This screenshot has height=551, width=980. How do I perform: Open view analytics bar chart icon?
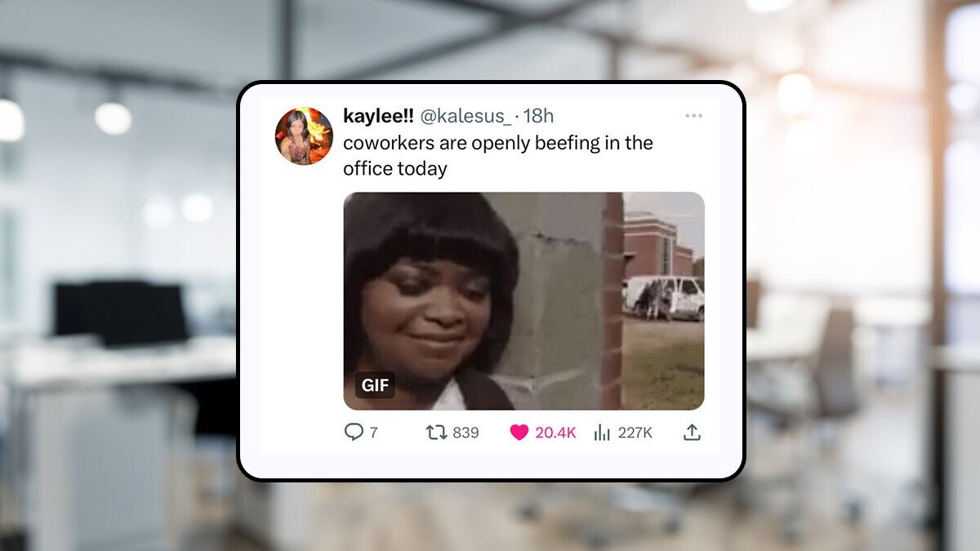coord(603,433)
